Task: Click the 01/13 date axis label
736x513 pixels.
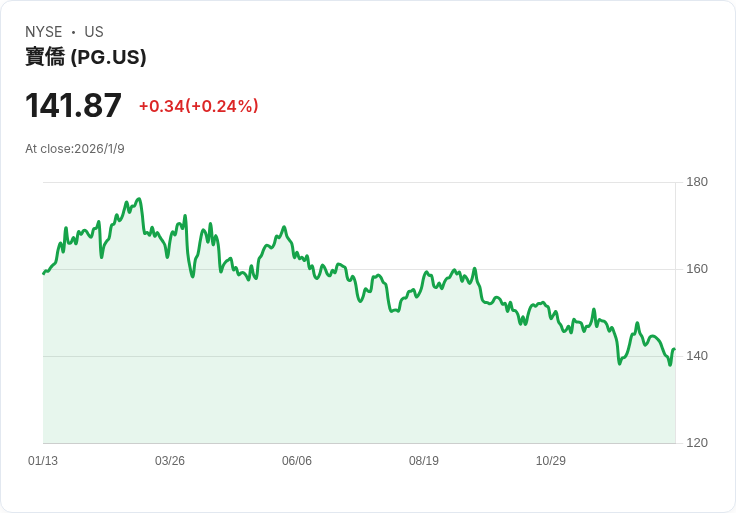Action: 43,461
